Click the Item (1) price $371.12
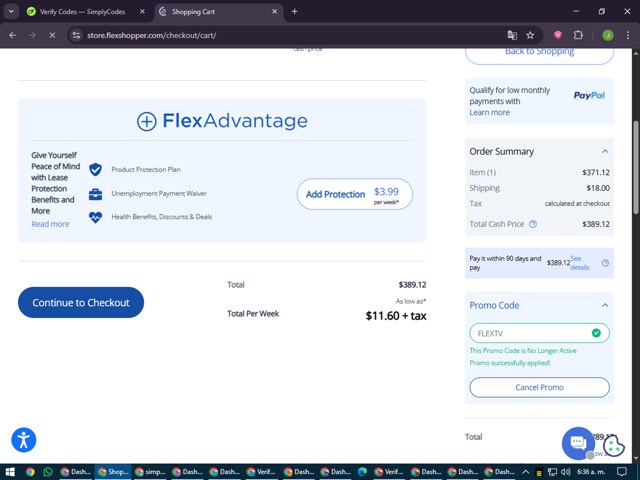This screenshot has width=640, height=480. (596, 173)
